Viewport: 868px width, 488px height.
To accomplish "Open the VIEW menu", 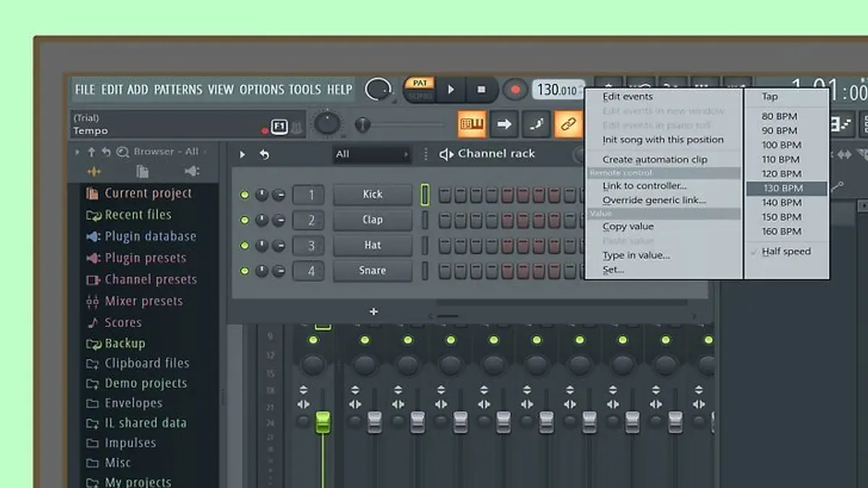I will (x=221, y=90).
